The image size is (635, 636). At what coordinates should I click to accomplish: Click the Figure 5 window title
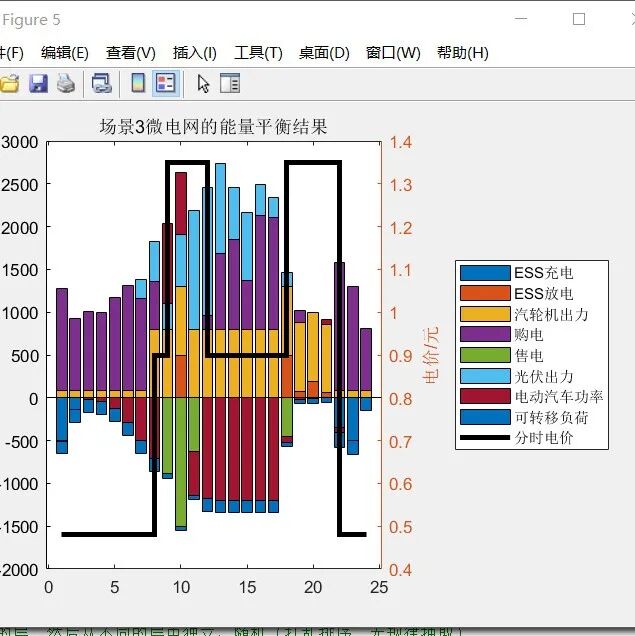[31, 19]
